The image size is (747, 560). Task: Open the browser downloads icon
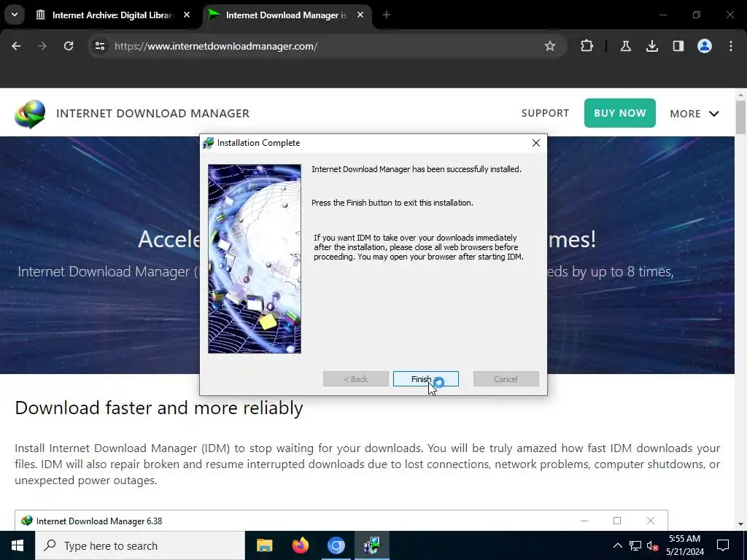(x=651, y=46)
